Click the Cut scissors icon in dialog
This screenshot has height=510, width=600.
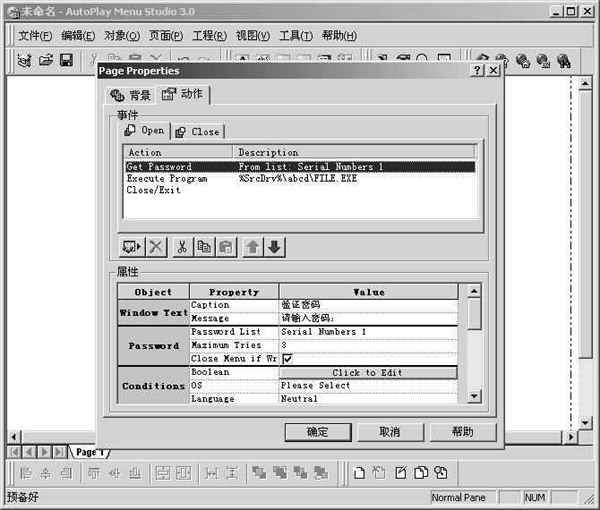pos(183,247)
